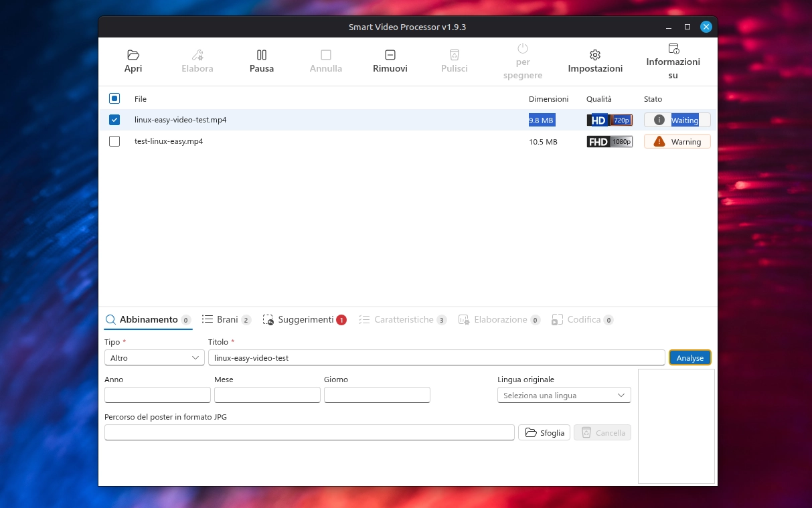812x508 pixels.
Task: Click the red Suggerimenti count badge
Action: tap(341, 320)
